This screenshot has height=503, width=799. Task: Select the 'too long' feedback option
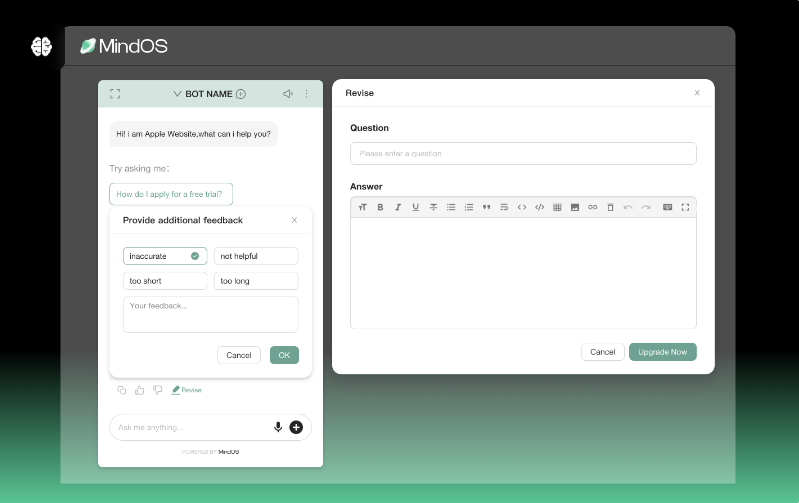tap(256, 281)
